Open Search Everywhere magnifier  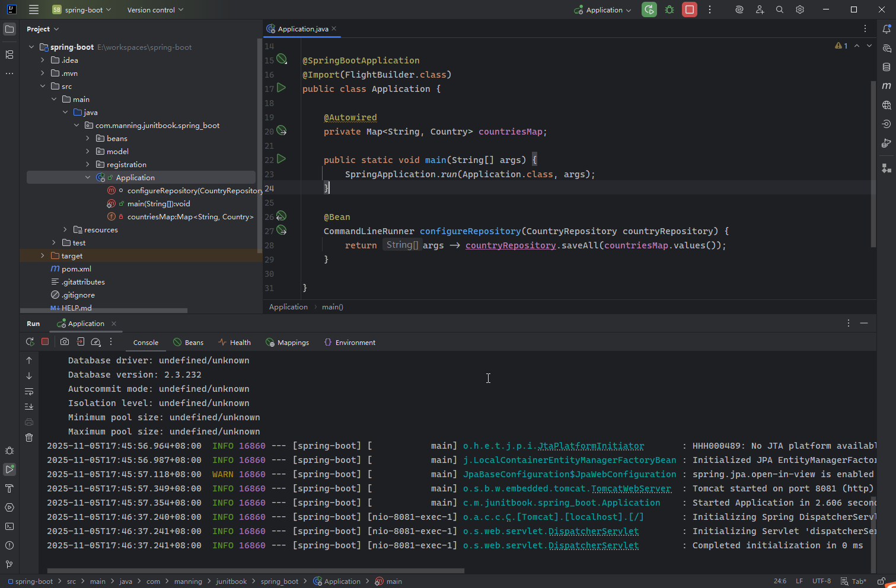[780, 9]
